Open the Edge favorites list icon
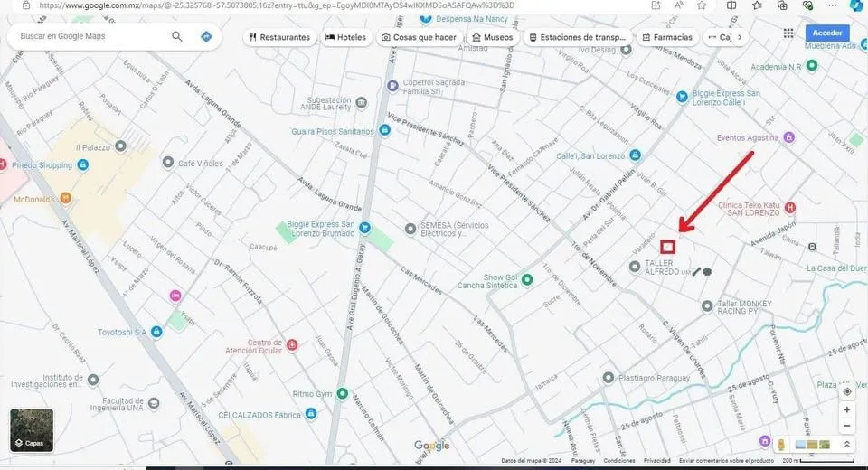 (x=757, y=5)
